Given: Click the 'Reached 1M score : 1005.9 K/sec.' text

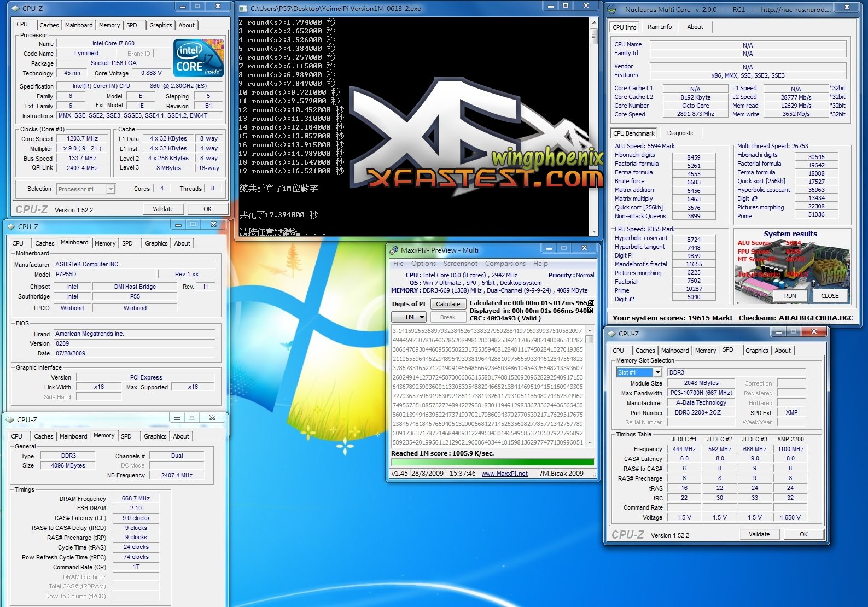Looking at the screenshot, I should pyautogui.click(x=442, y=453).
